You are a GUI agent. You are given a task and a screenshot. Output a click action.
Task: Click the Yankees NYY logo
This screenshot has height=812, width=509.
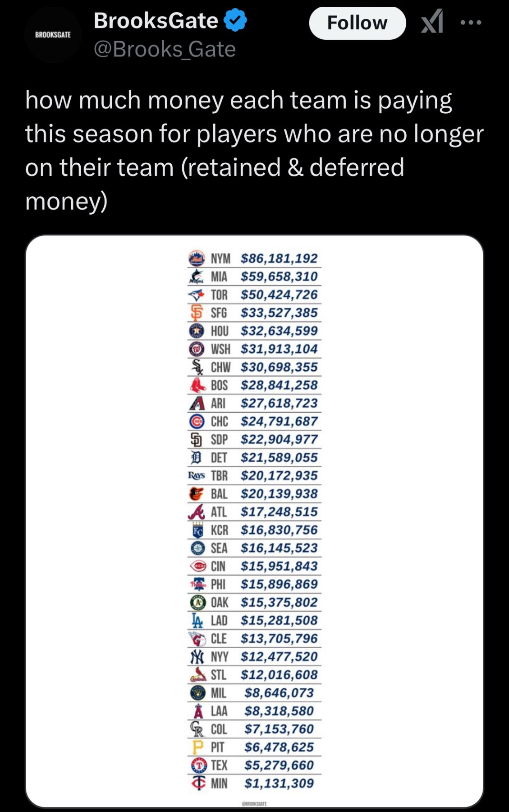click(x=197, y=656)
